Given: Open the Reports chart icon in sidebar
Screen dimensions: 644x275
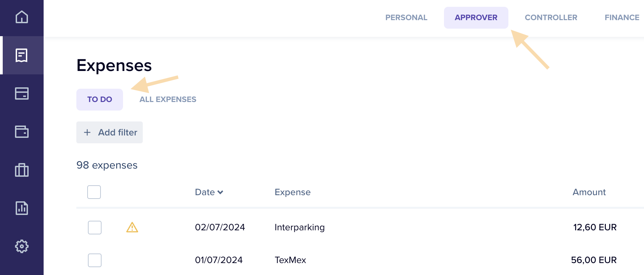Looking at the screenshot, I should (x=22, y=208).
